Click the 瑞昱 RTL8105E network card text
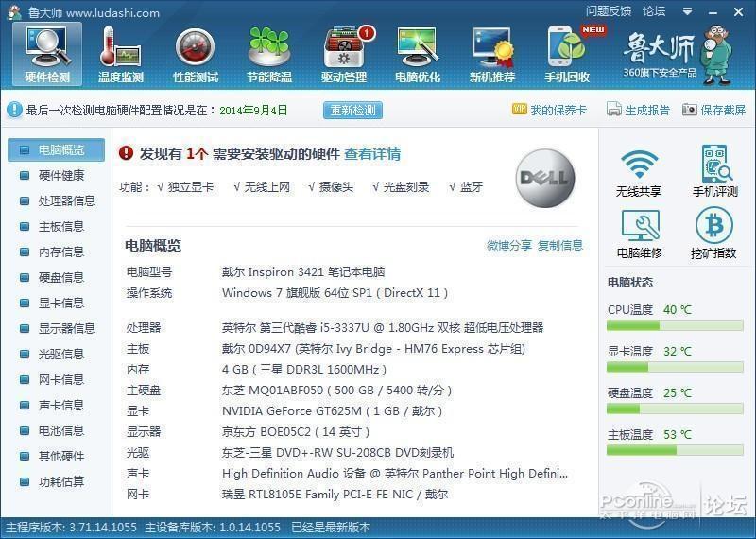The height and width of the screenshot is (539, 756). tap(335, 495)
